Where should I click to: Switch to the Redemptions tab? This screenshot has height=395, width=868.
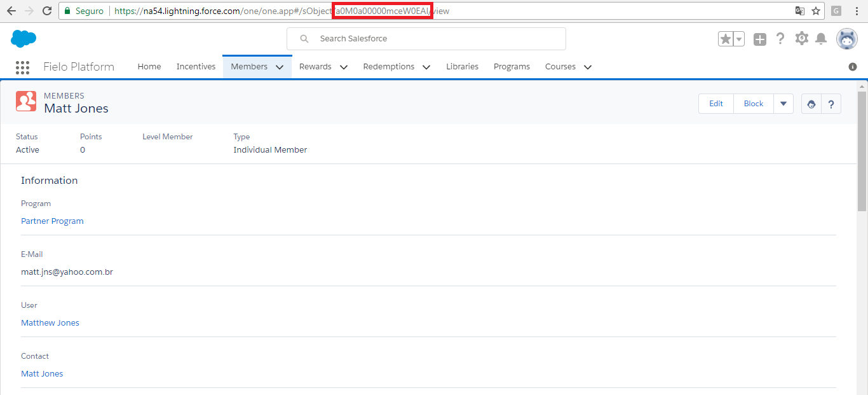click(x=388, y=67)
